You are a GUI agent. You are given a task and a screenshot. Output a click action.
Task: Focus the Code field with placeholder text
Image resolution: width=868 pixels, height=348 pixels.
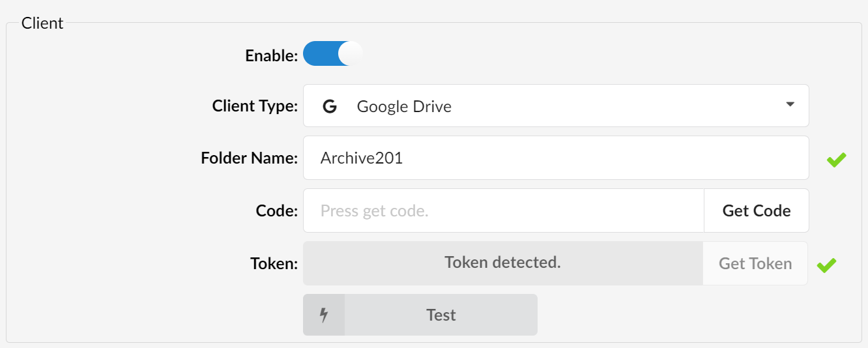503,210
